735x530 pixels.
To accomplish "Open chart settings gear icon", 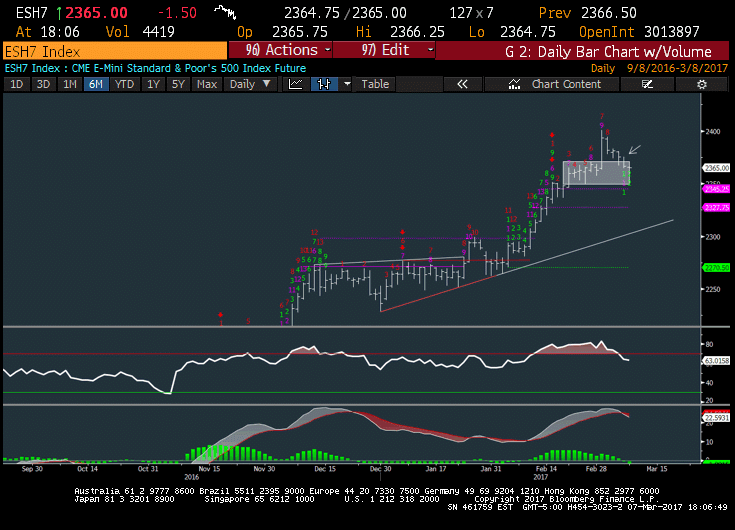I will click(x=701, y=84).
